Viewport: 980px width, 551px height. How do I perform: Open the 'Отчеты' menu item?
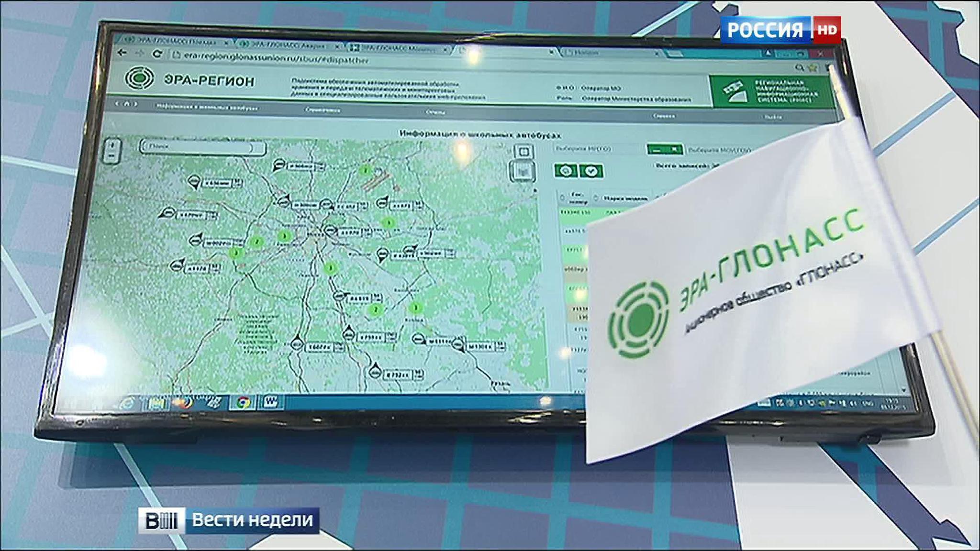[435, 112]
